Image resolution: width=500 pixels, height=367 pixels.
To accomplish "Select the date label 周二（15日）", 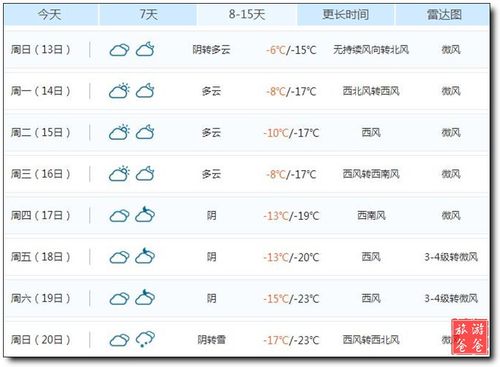I will tap(40, 133).
